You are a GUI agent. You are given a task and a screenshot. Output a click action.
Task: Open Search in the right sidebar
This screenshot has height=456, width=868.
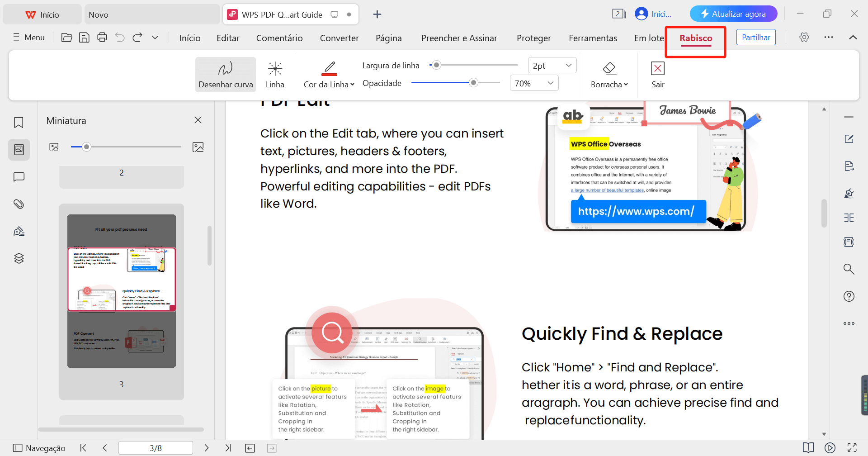click(849, 269)
